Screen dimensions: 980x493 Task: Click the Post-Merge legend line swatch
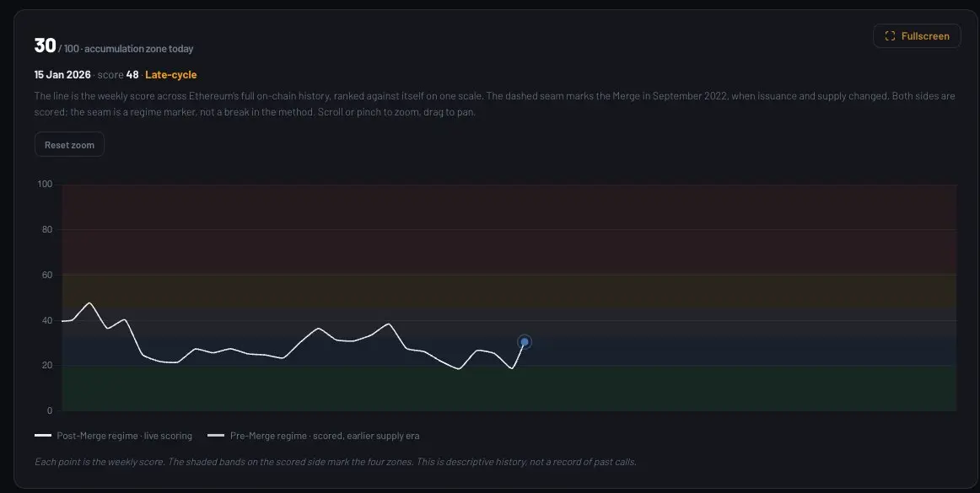coord(43,437)
